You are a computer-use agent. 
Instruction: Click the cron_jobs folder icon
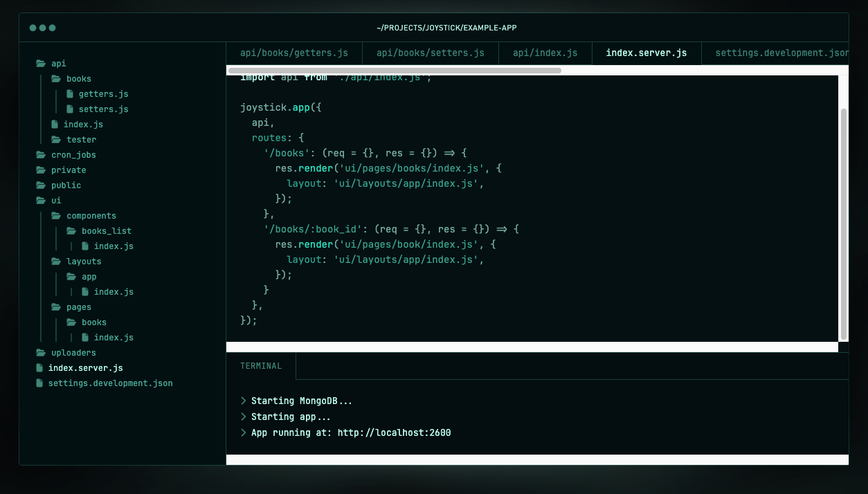tap(40, 155)
